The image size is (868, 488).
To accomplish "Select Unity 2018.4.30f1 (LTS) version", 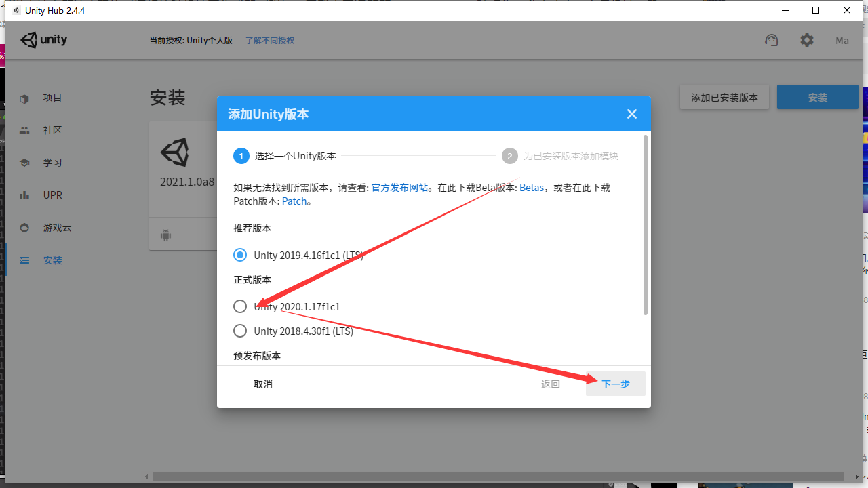I will [239, 330].
